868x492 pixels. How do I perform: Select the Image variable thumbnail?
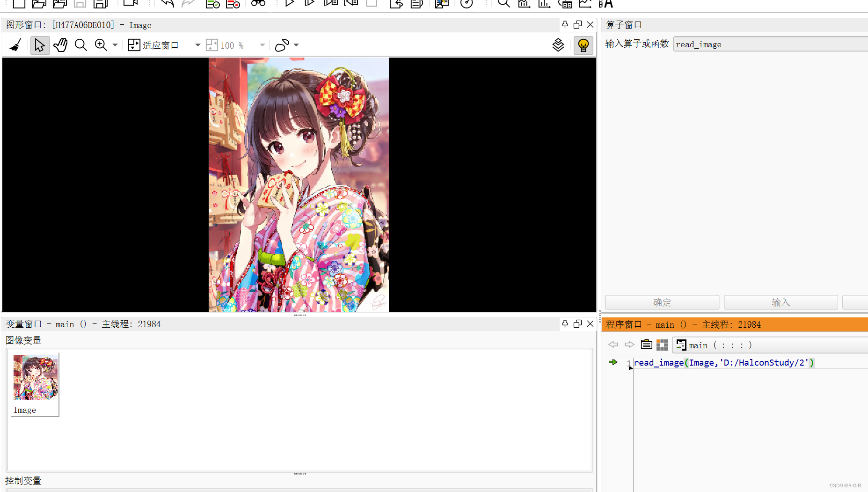click(35, 384)
